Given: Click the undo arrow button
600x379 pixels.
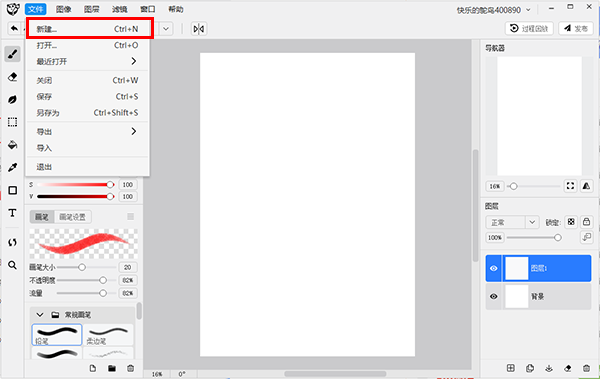Looking at the screenshot, I should pyautogui.click(x=14, y=28).
